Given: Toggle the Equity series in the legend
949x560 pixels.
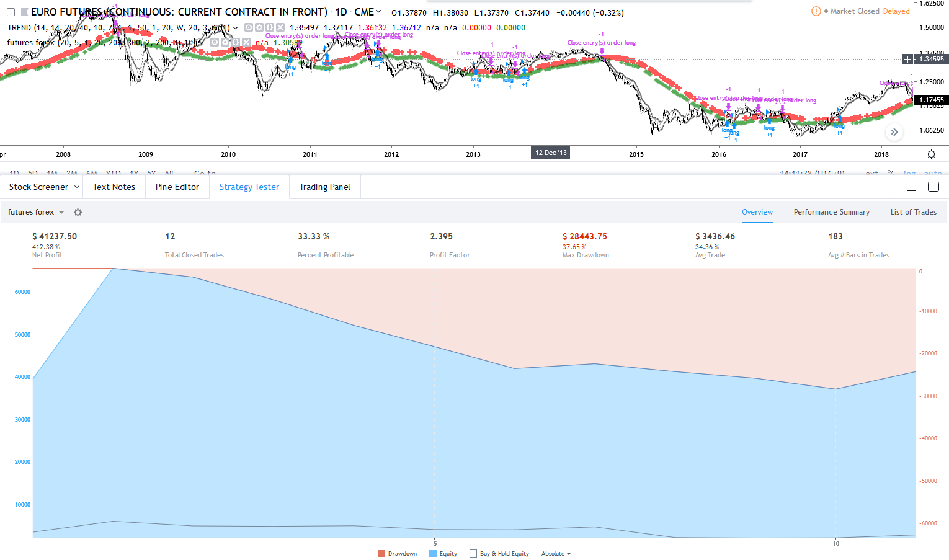Looking at the screenshot, I should click(433, 554).
